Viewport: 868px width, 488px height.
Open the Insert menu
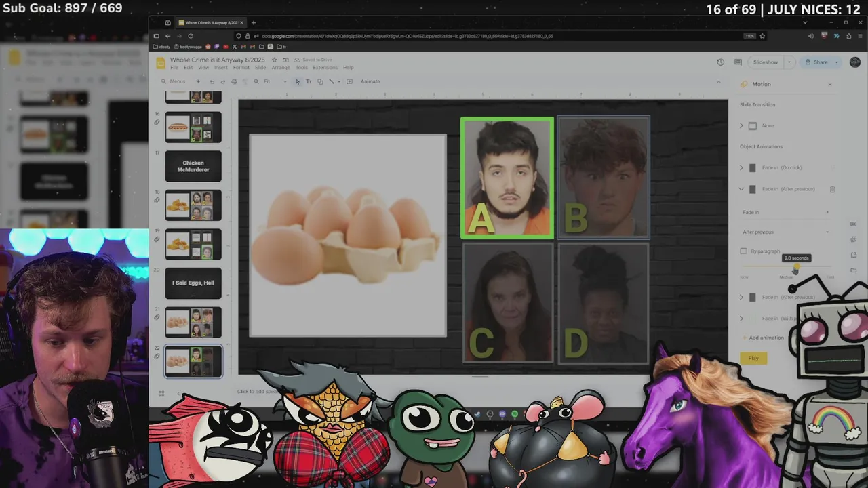point(221,68)
